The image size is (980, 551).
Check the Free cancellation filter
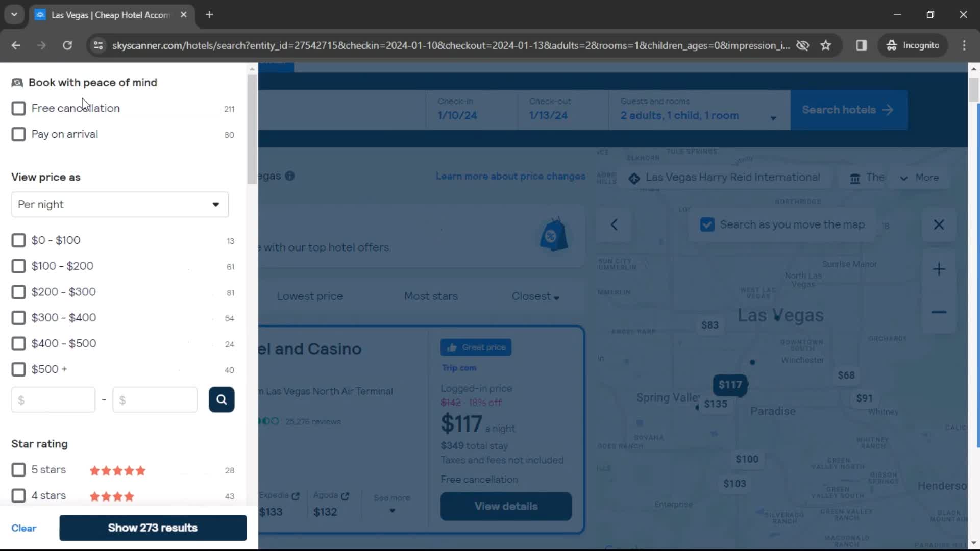pos(18,109)
